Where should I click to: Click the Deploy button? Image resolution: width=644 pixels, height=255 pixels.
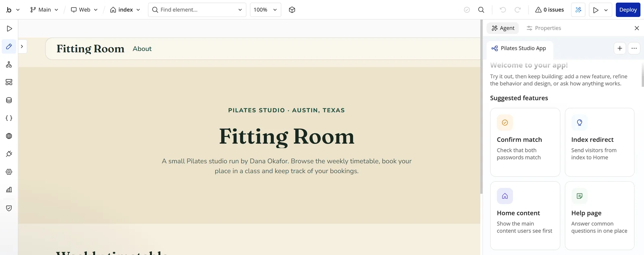click(628, 10)
